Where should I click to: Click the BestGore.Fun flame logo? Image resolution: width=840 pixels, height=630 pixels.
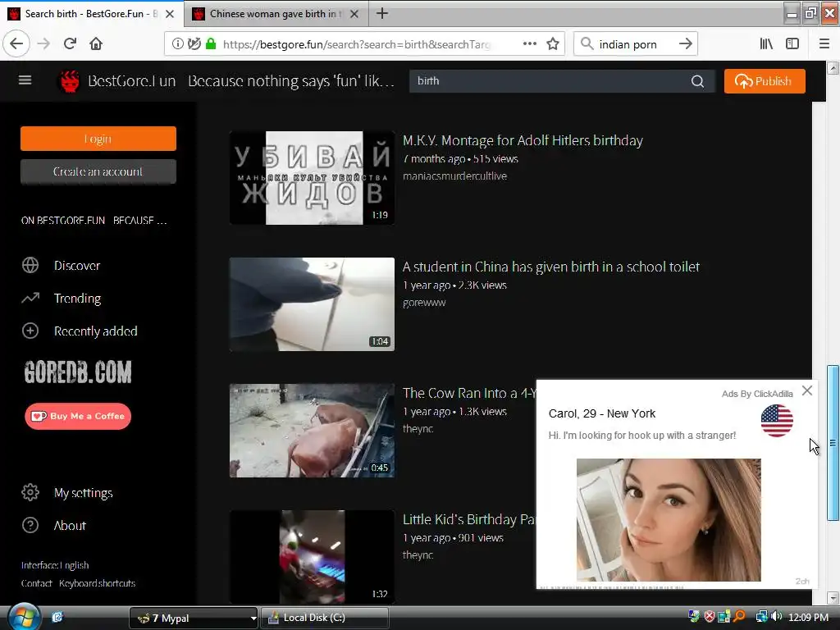pyautogui.click(x=69, y=81)
